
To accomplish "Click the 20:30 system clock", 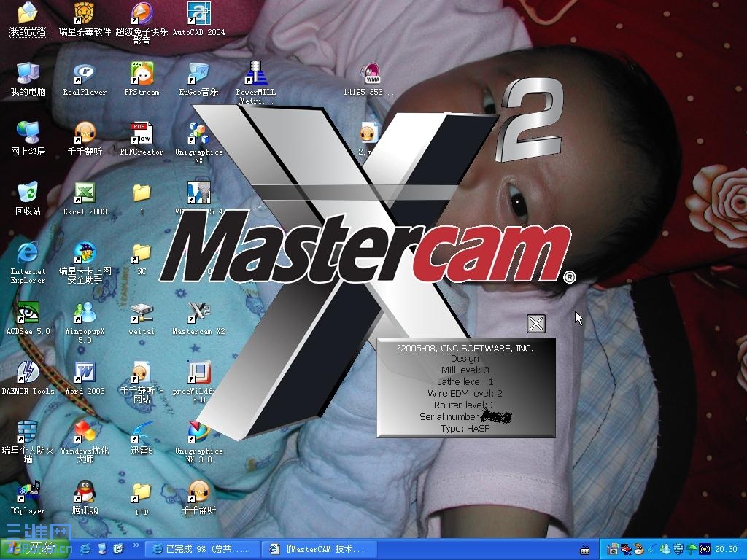I will (x=726, y=550).
